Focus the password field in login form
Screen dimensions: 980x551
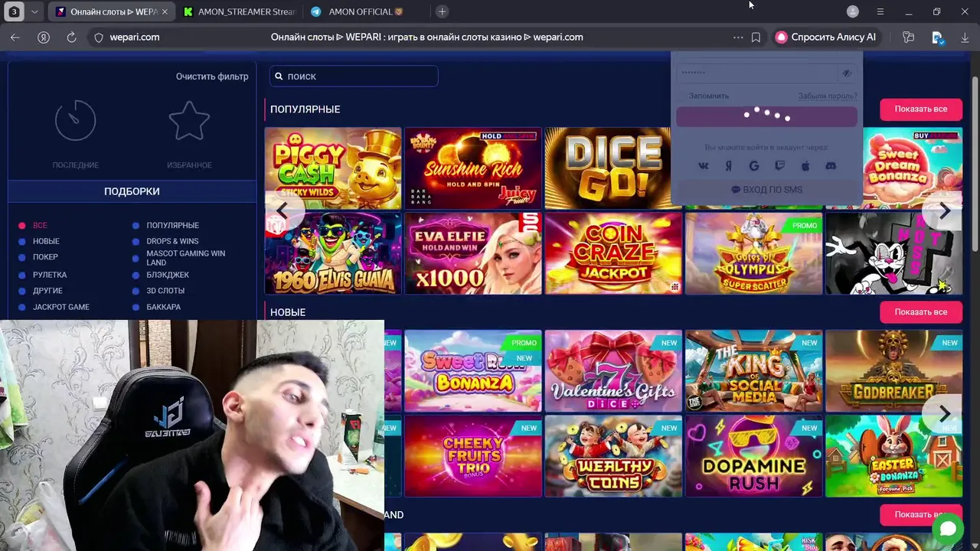point(758,73)
